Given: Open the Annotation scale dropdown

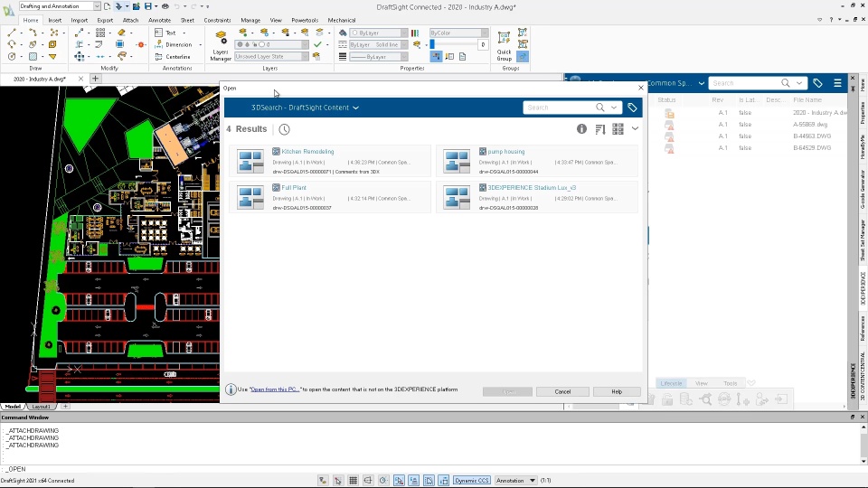Looking at the screenshot, I should tap(532, 480).
